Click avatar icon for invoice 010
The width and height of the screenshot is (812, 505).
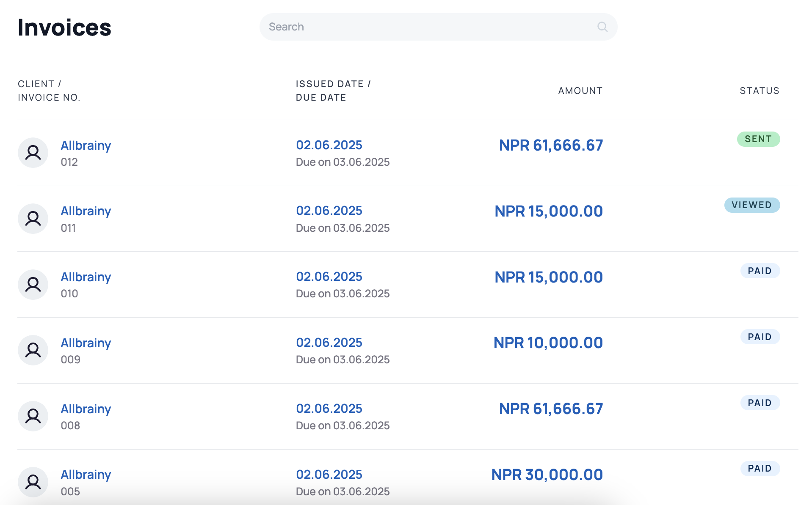tap(33, 285)
